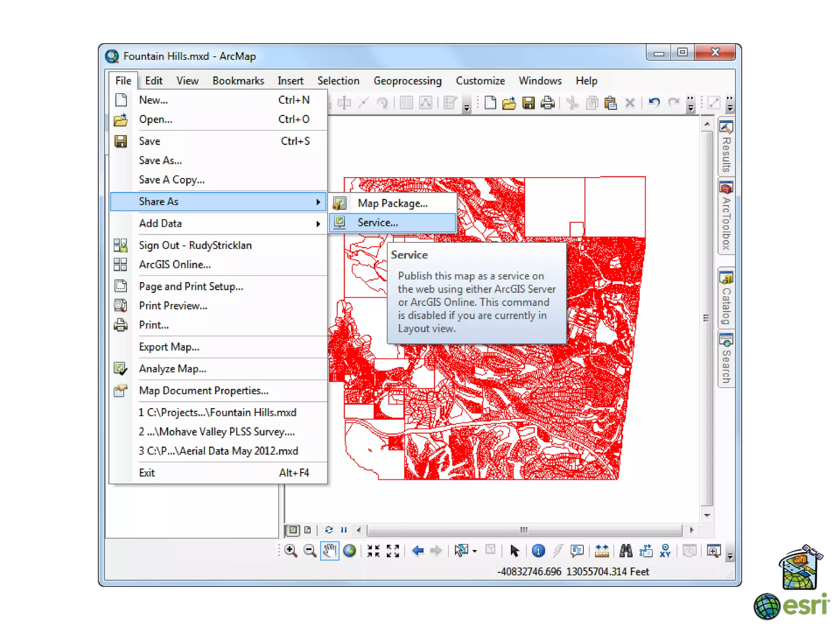Pause drawing of the map

pyautogui.click(x=344, y=530)
